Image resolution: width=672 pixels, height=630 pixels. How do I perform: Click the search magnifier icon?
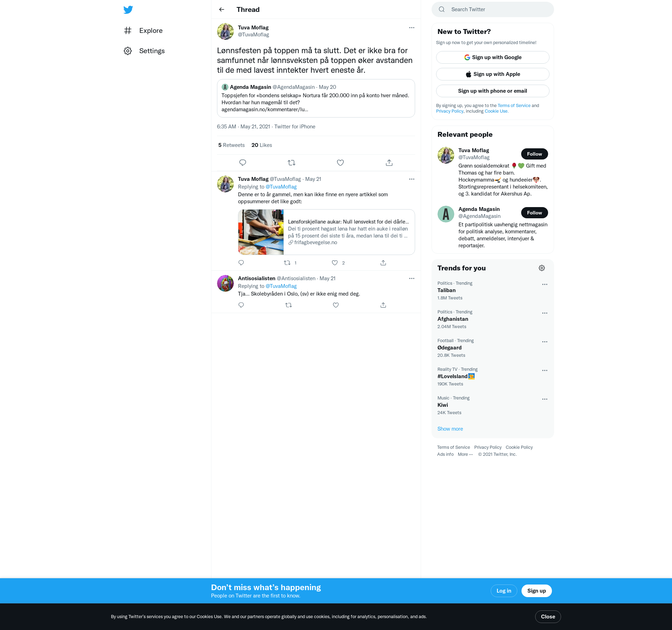[x=442, y=9]
